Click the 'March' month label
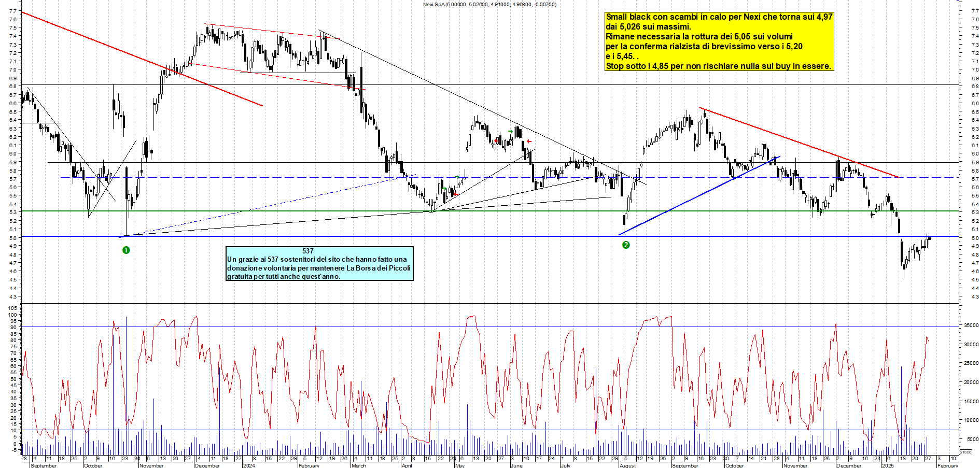Screen dimensions: 980x468 click(x=359, y=465)
